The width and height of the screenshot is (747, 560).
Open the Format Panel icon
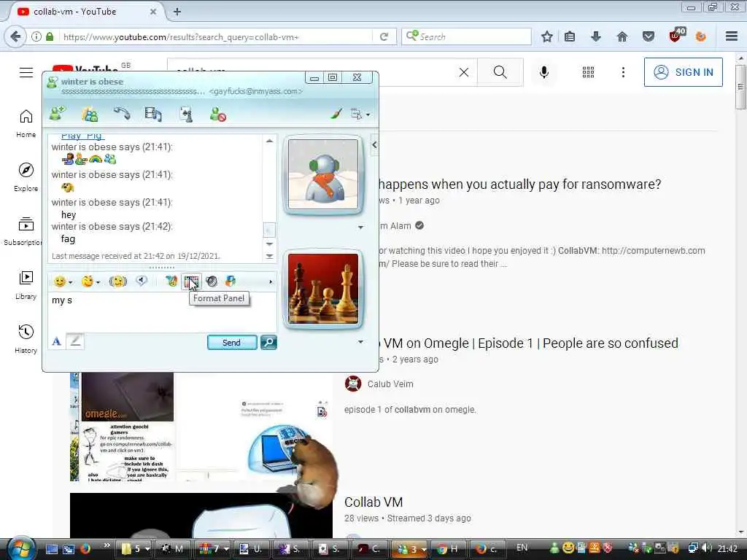tap(191, 281)
